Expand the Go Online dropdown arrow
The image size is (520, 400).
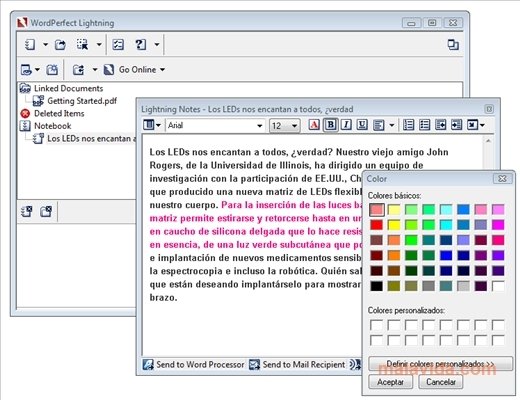click(162, 70)
